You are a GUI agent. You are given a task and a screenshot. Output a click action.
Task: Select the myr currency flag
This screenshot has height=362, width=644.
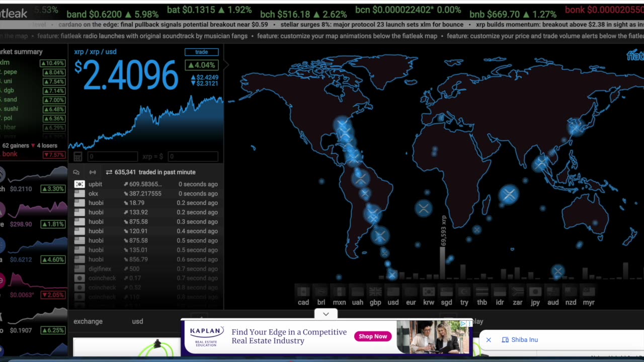click(589, 292)
